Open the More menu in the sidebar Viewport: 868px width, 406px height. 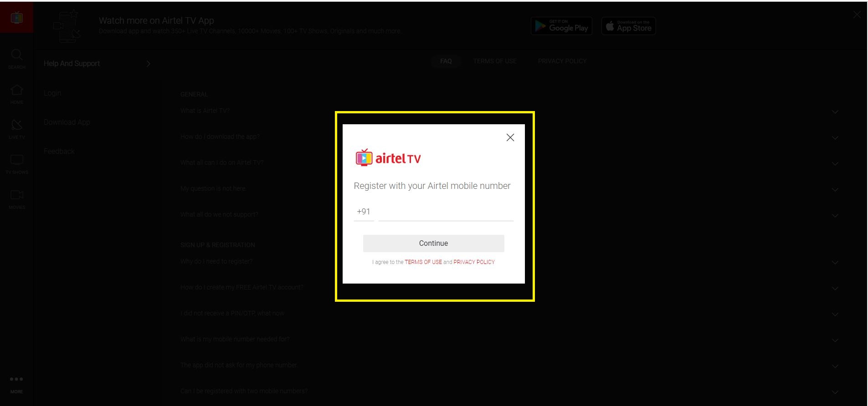(17, 384)
